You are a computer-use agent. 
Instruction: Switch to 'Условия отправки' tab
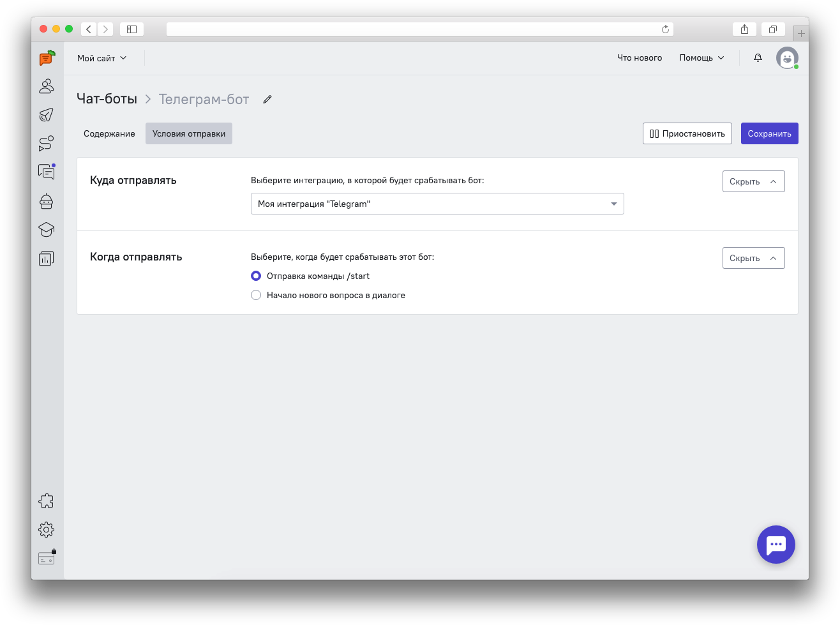(189, 133)
